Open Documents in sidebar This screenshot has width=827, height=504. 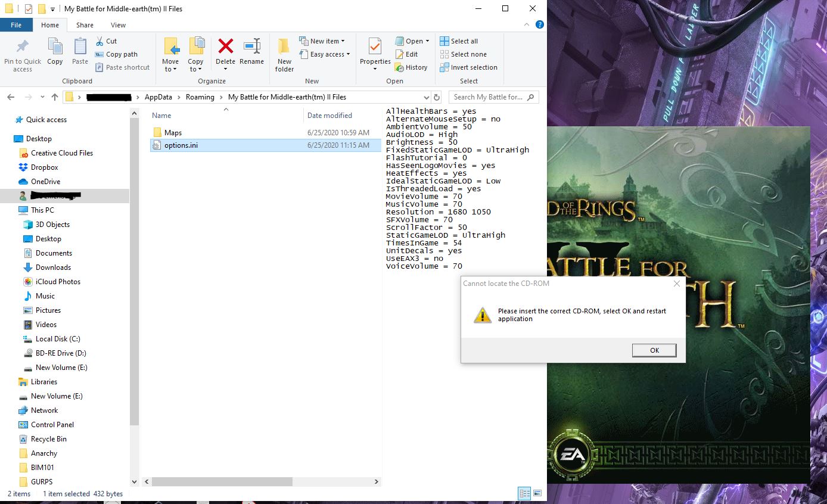click(54, 253)
